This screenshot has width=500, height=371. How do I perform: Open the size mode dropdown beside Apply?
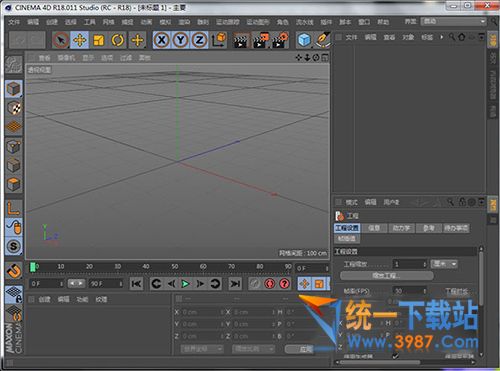point(253,349)
